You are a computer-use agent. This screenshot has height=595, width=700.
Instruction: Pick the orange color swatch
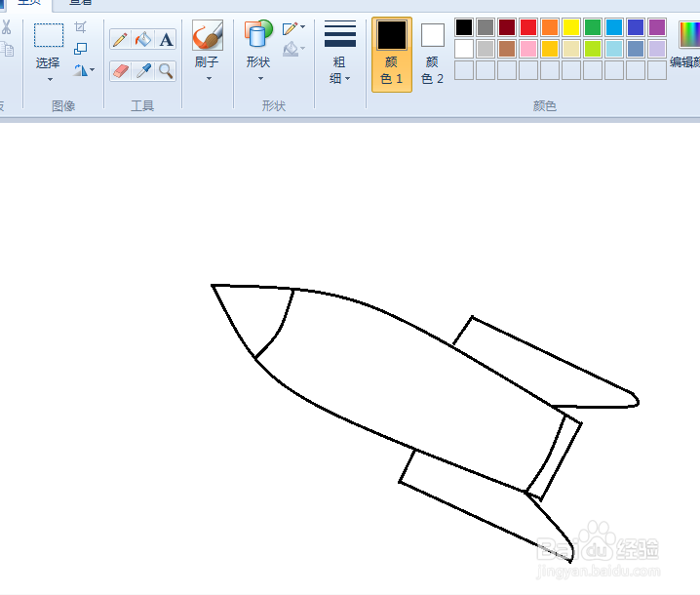point(550,27)
